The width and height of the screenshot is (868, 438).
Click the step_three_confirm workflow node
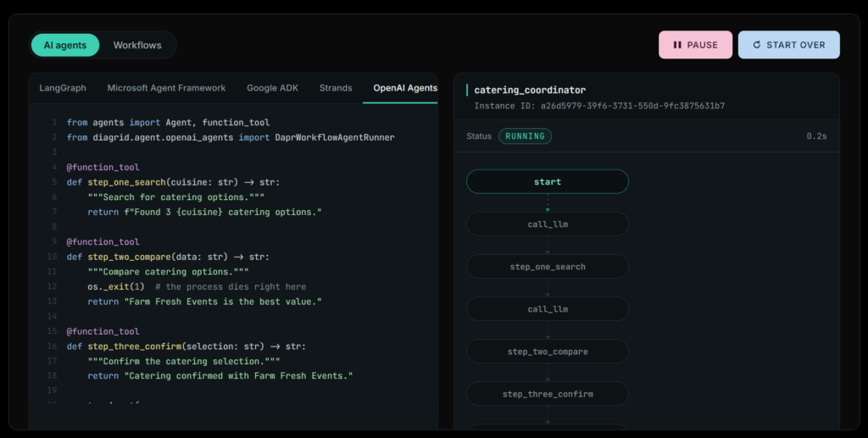pos(548,394)
